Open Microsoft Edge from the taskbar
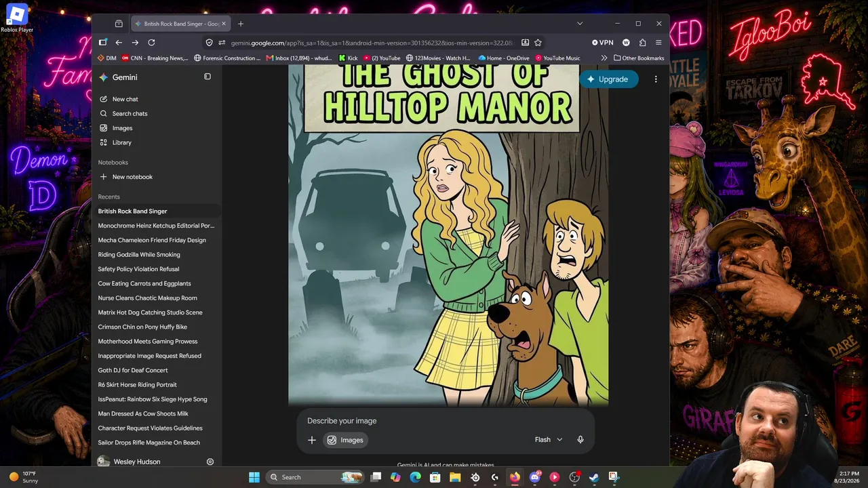This screenshot has width=868, height=488. click(416, 477)
